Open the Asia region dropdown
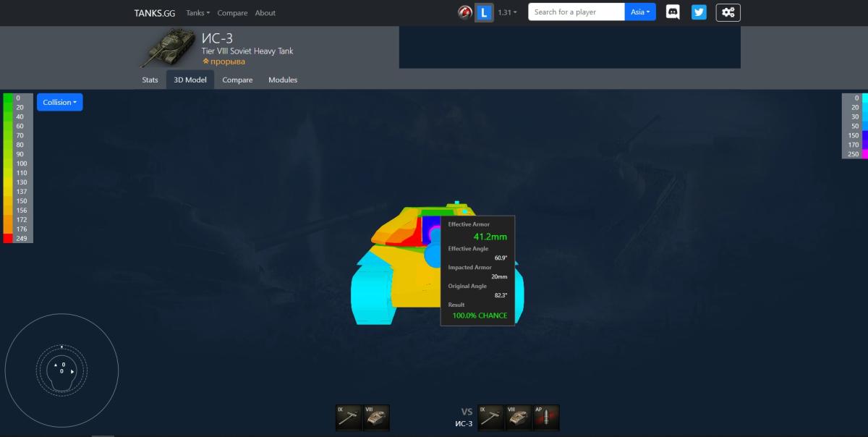868x437 pixels. tap(640, 12)
